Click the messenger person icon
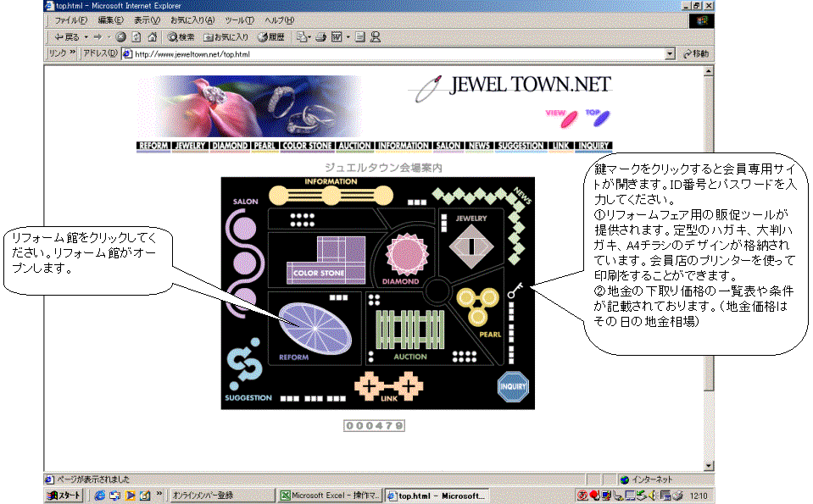The width and height of the screenshot is (813, 504). click(x=376, y=36)
